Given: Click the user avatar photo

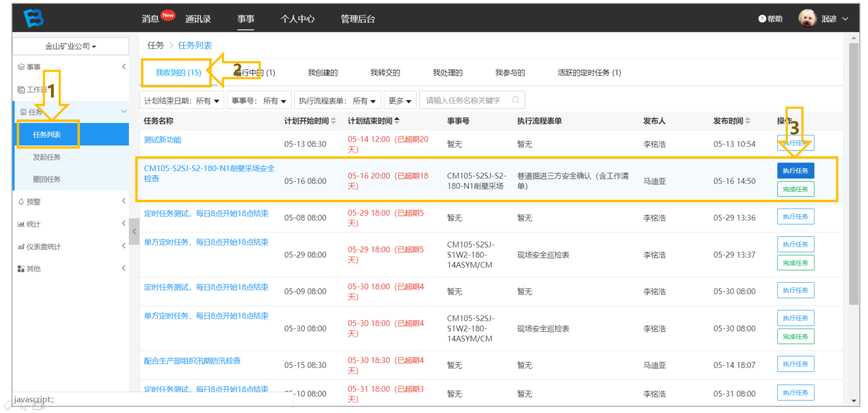Looking at the screenshot, I should (x=807, y=19).
